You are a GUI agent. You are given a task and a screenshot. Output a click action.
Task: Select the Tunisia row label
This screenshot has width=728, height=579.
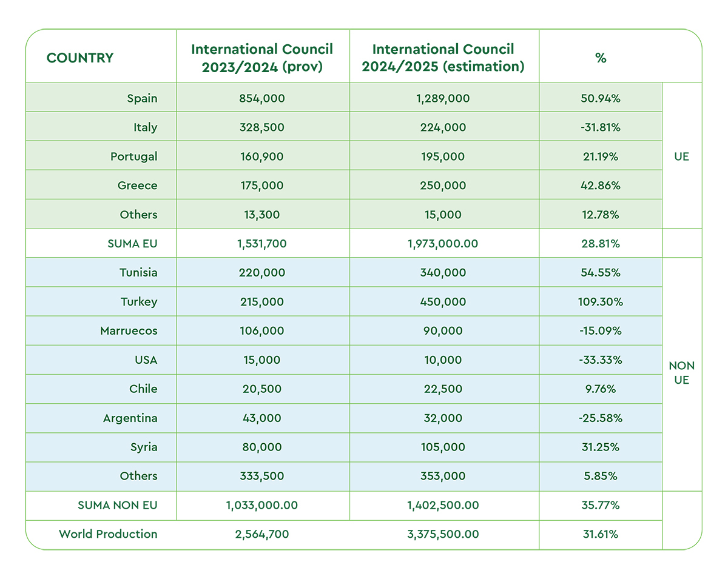(138, 273)
